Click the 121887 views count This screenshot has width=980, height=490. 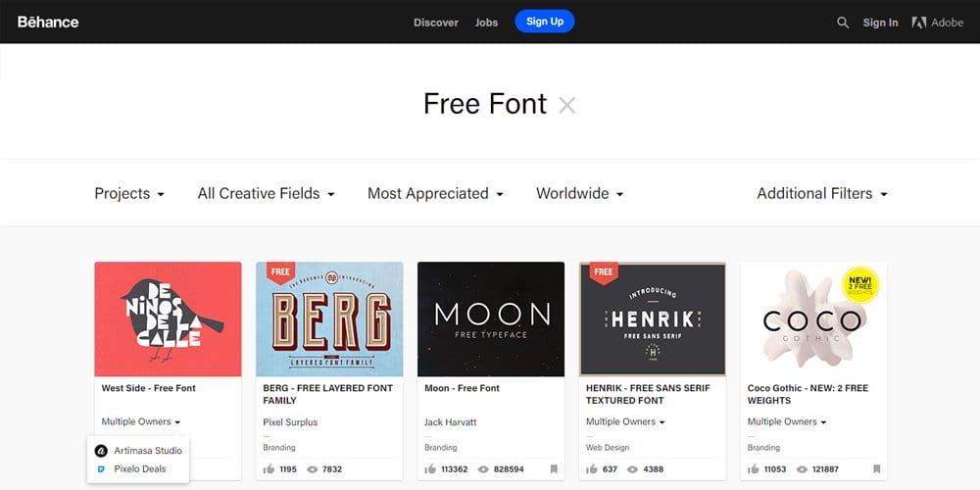point(825,469)
